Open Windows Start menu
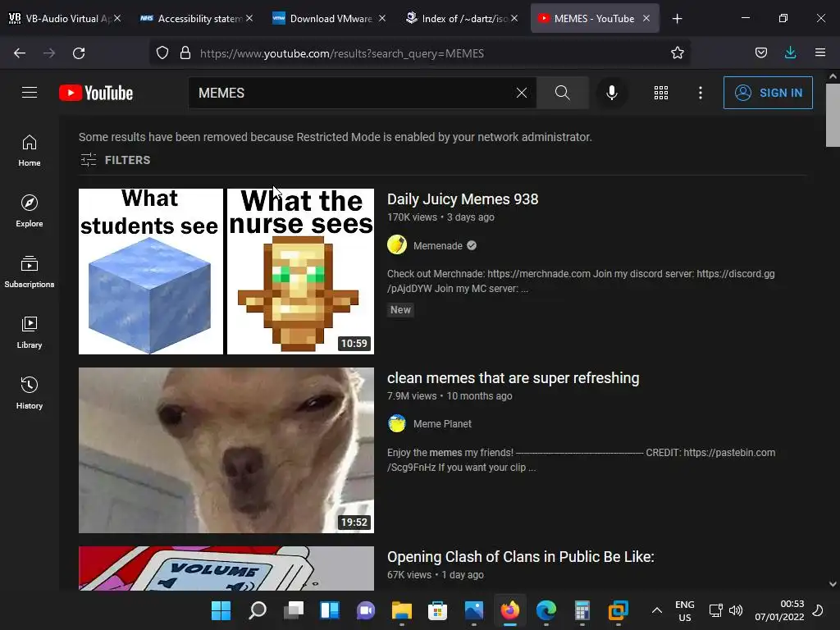Viewport: 840px width, 630px height. tap(221, 610)
